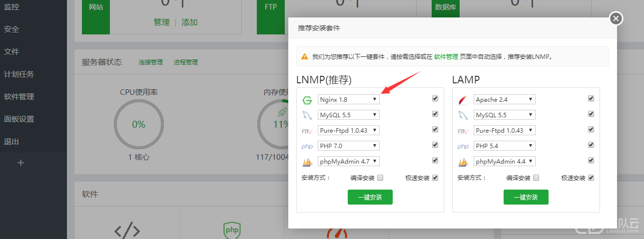Click the FTP icon in LNMP list
This screenshot has width=644, height=239.
[307, 131]
